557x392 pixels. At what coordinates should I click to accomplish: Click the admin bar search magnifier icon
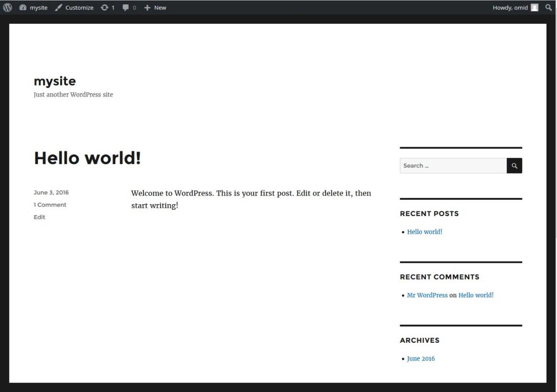click(x=548, y=8)
